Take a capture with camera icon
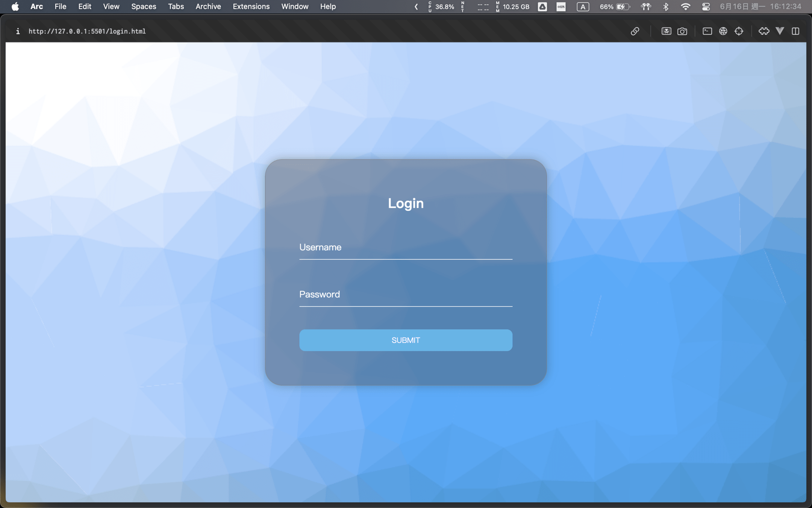Viewport: 812px width, 508px height. 682,31
